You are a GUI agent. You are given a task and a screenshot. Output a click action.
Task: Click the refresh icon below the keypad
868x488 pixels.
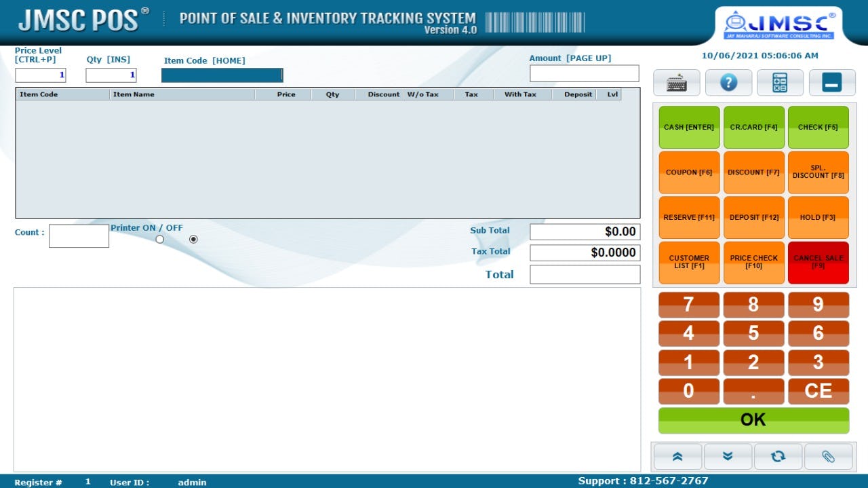[778, 457]
